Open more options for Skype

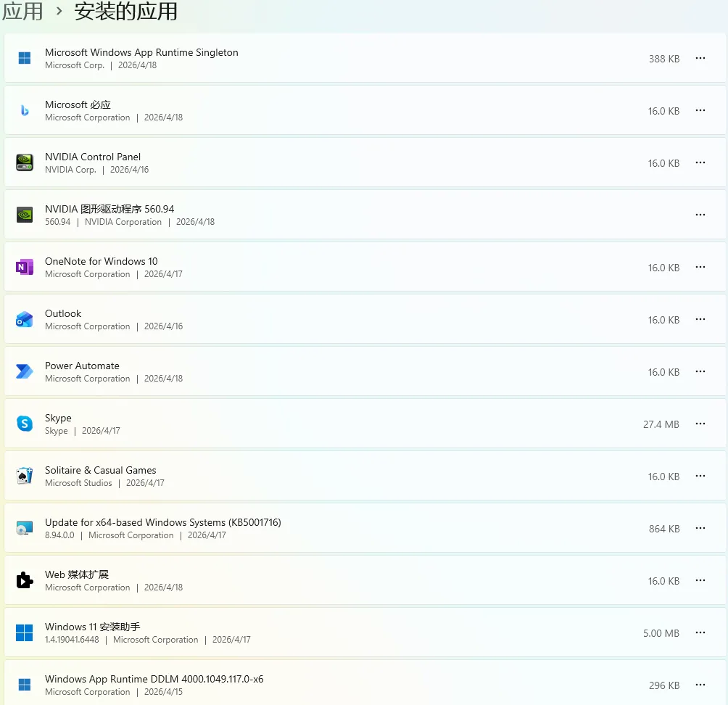700,424
